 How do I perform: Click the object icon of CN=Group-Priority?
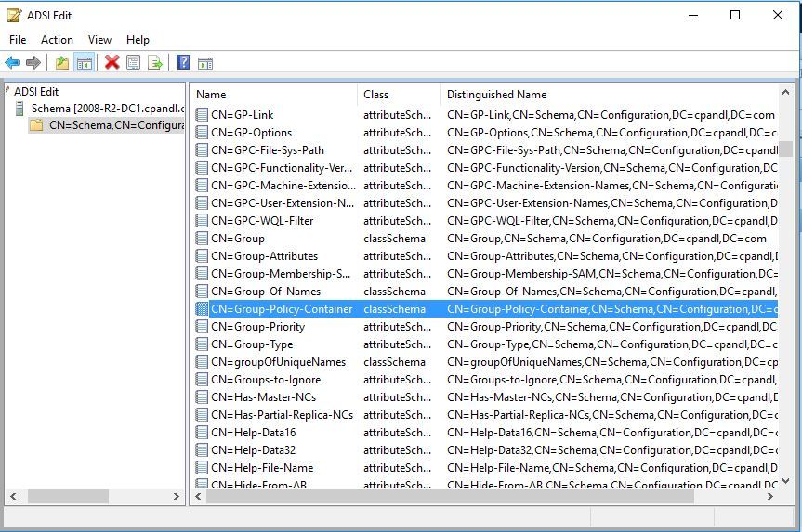click(202, 327)
